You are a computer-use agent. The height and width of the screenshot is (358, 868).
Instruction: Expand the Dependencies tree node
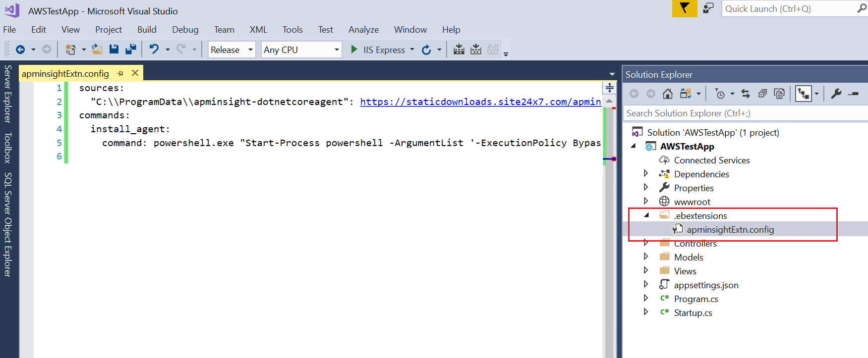click(646, 174)
